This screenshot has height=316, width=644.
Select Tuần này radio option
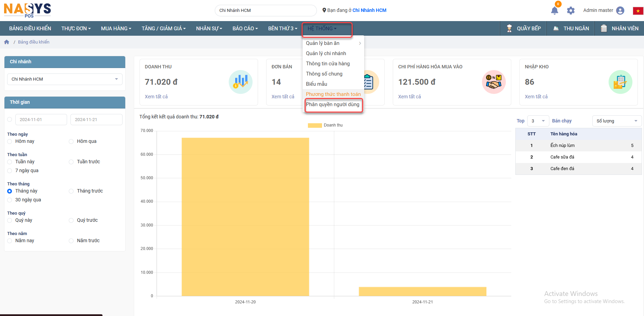coord(10,162)
